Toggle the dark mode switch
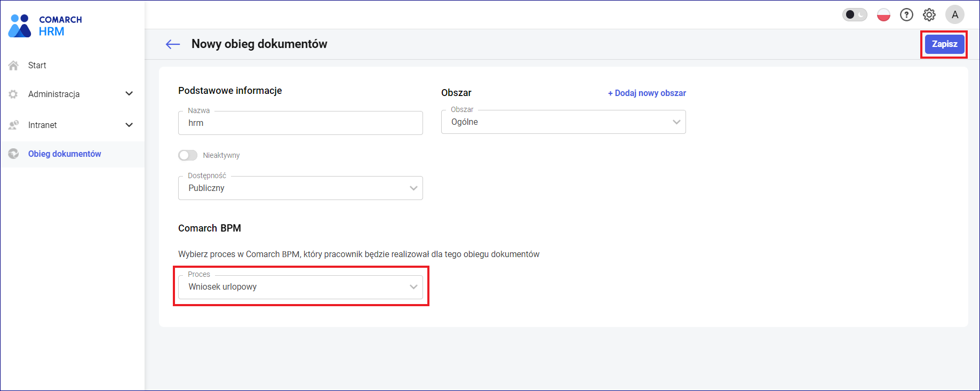Screen dimensions: 980x391 pos(855,15)
